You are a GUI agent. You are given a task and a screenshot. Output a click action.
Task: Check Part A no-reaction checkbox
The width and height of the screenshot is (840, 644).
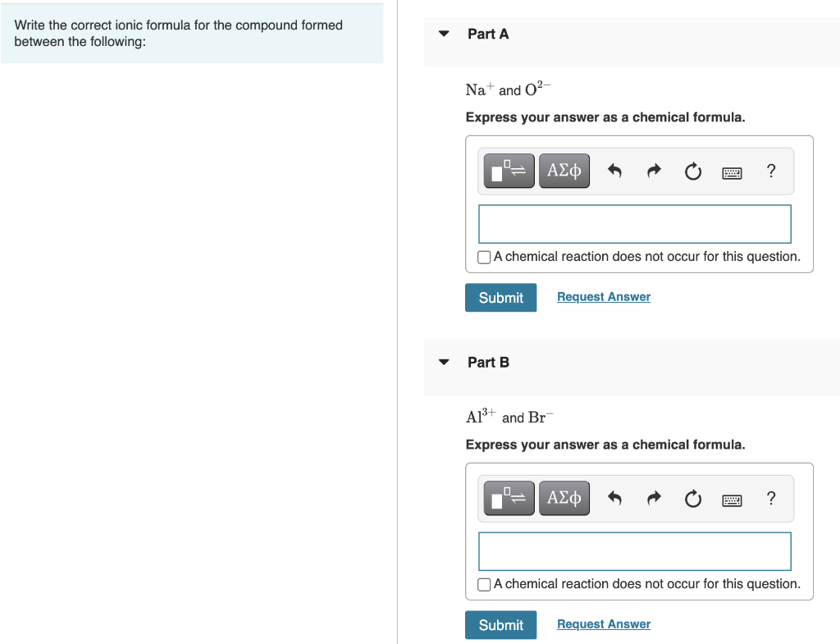484,257
